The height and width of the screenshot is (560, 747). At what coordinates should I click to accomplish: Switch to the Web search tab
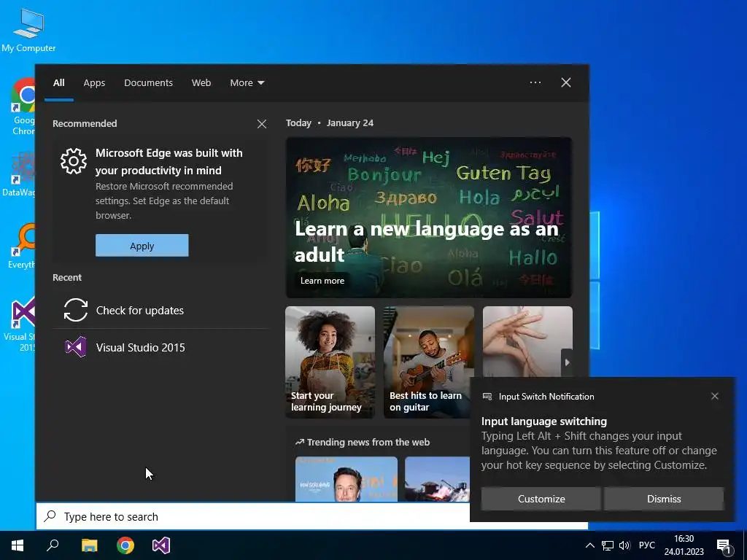201,83
